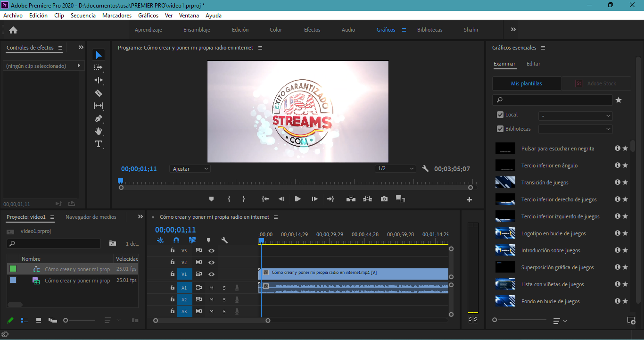Viewport: 644px width, 340px height.
Task: Click the blue program timecode 00;00;01;11
Action: click(139, 169)
